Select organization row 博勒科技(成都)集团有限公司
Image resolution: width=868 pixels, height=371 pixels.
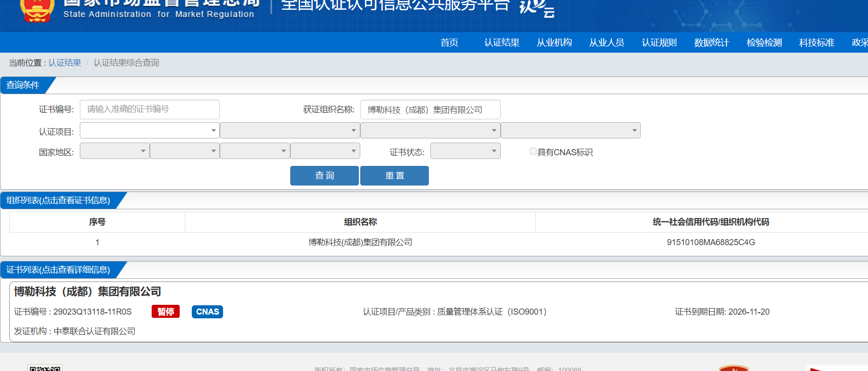tap(360, 242)
